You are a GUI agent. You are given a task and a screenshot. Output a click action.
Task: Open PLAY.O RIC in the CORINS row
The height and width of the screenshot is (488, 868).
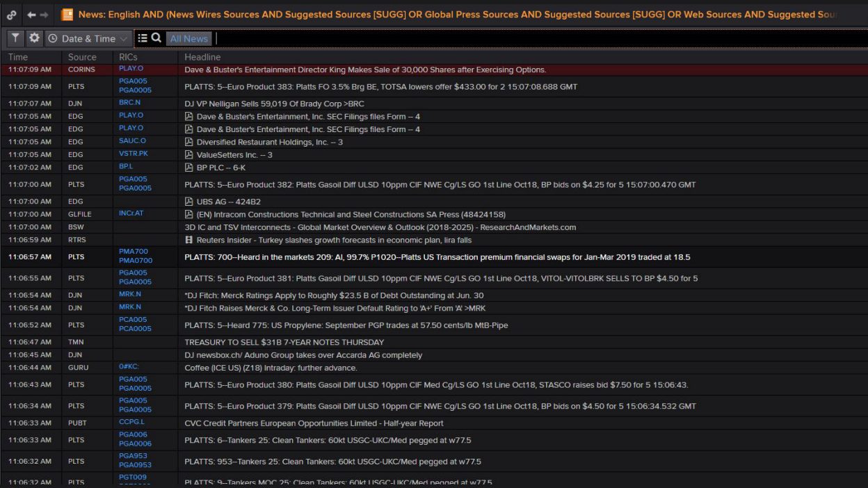tap(131, 69)
